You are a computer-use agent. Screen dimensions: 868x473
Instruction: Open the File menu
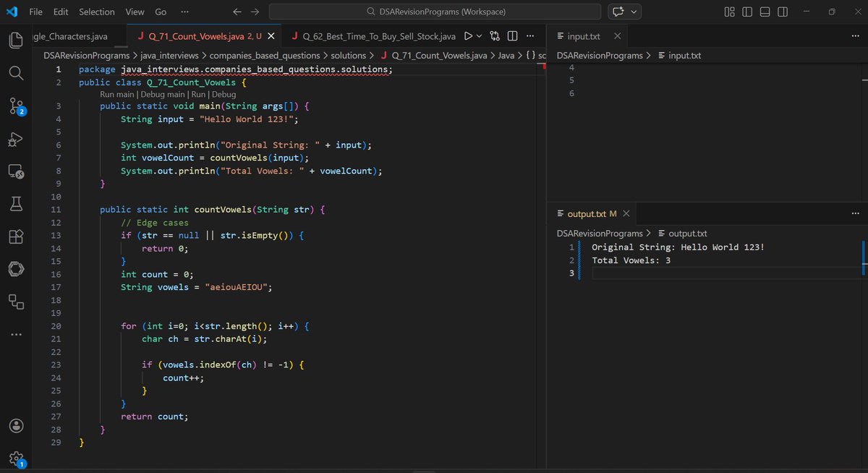point(35,12)
